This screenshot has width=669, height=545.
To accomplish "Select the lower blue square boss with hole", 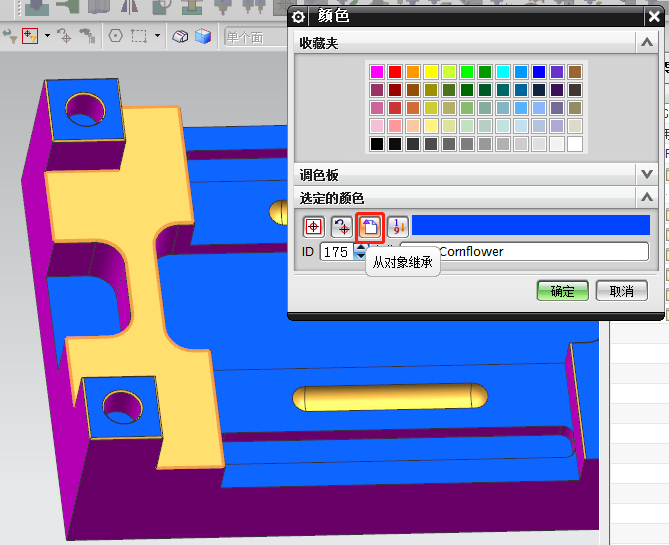I will tap(122, 408).
